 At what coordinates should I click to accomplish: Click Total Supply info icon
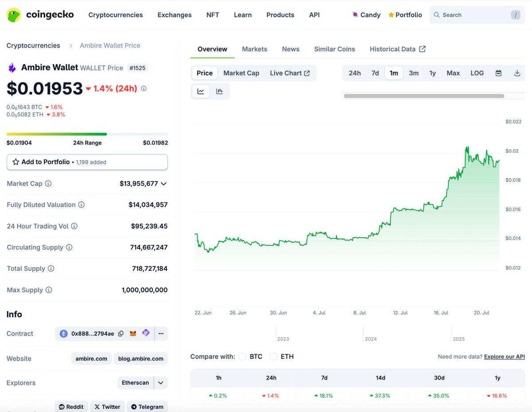click(x=51, y=268)
